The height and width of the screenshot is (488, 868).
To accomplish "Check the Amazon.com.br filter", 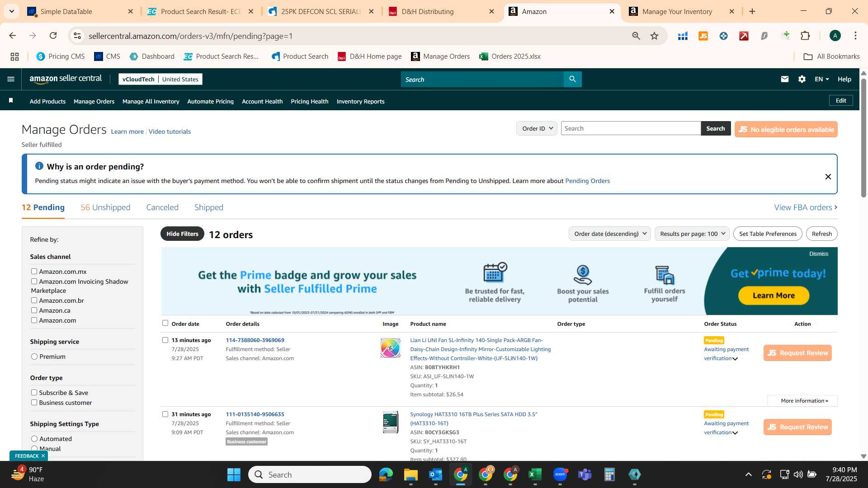I will [x=34, y=300].
